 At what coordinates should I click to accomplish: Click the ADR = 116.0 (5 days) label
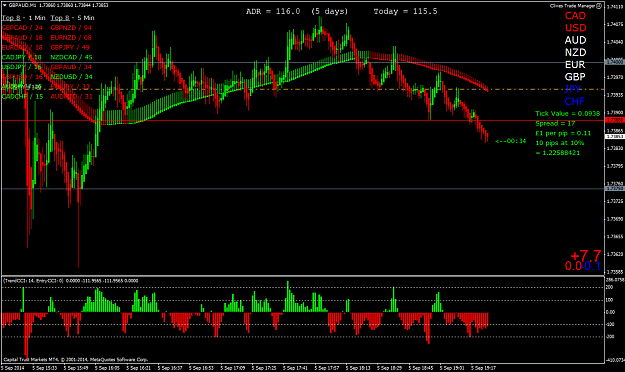coord(297,12)
